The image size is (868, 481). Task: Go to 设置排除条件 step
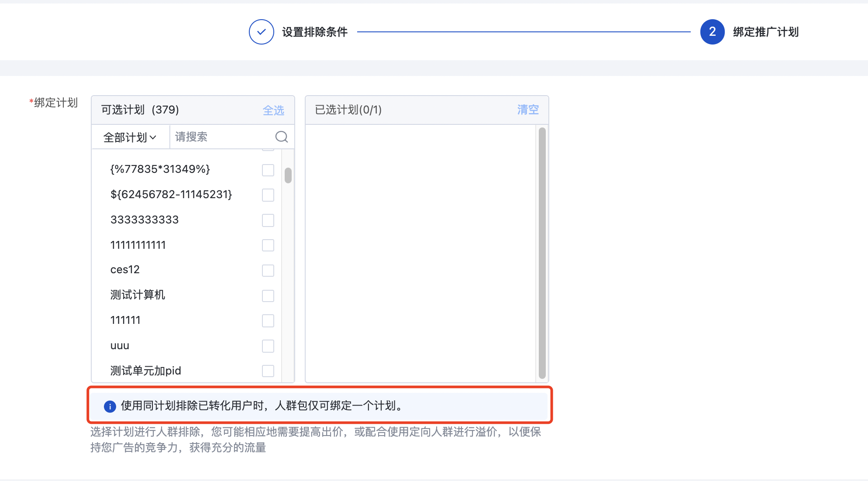314,32
